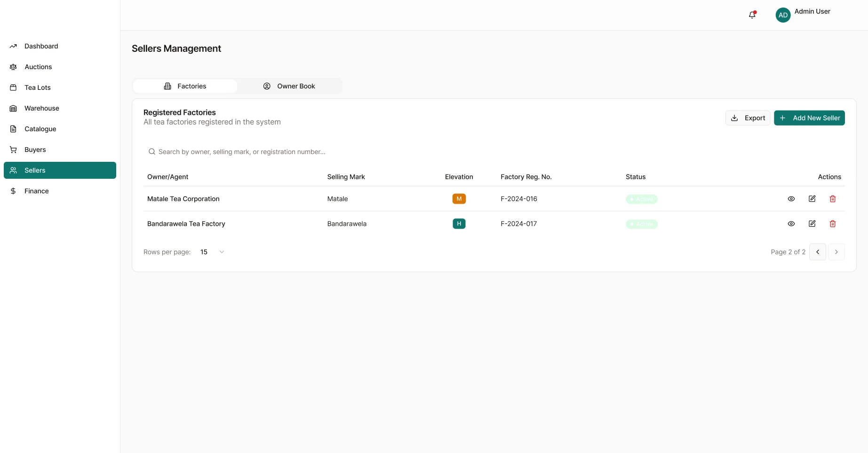This screenshot has height=453, width=868.
Task: Delete Bandarawela Tea Factory entry
Action: (833, 224)
